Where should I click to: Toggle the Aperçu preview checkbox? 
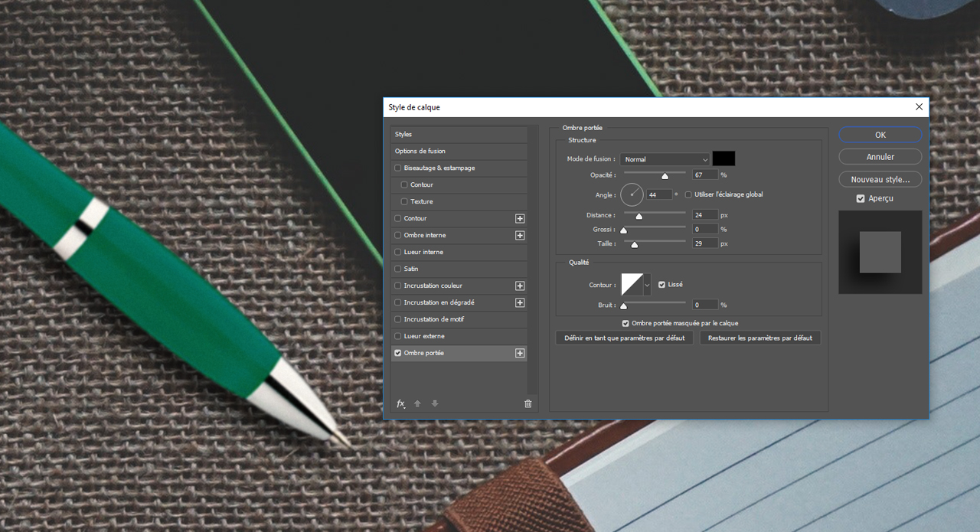point(861,198)
